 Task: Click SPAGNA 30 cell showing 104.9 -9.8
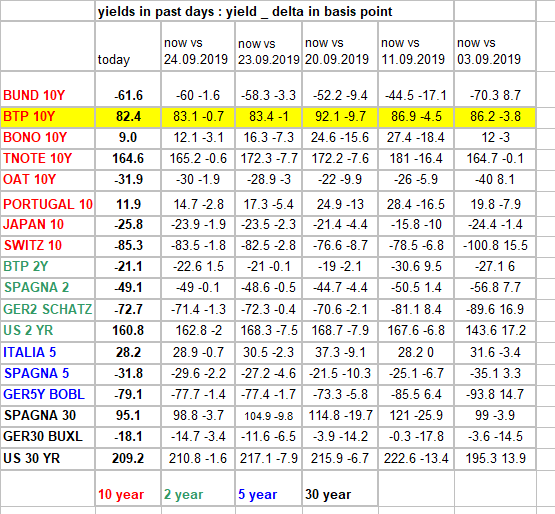(x=268, y=416)
